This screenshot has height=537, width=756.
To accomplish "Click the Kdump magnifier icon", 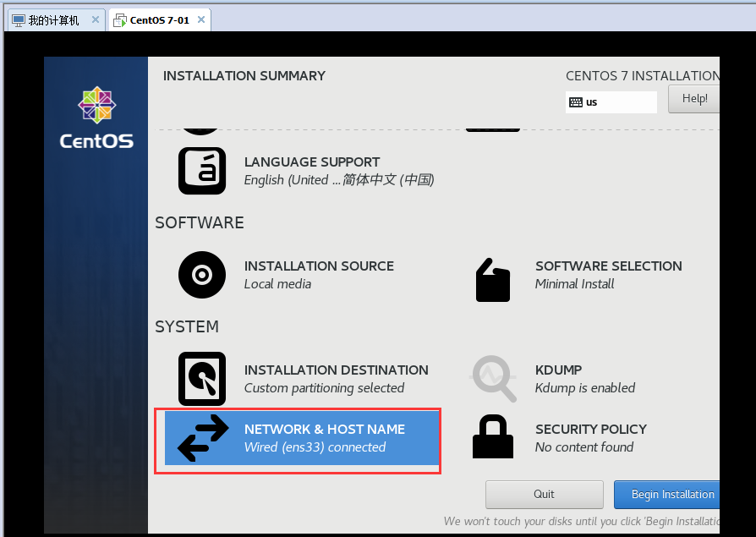I will click(x=494, y=379).
